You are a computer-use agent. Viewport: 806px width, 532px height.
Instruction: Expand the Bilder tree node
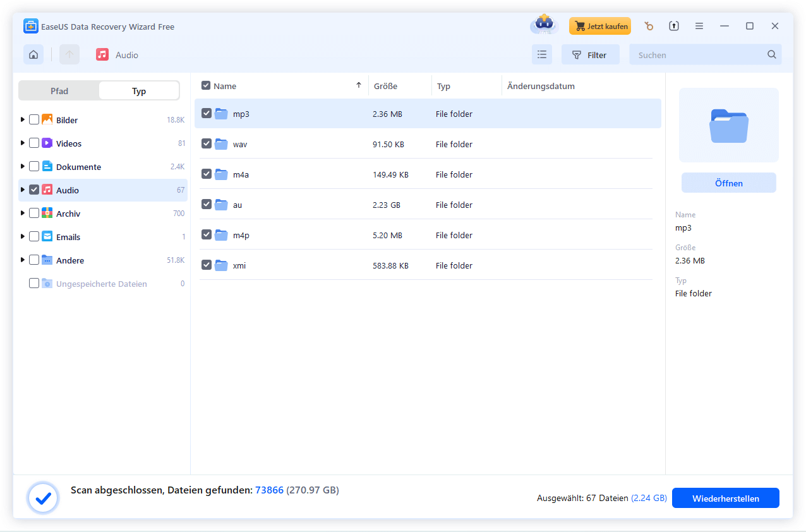pyautogui.click(x=23, y=119)
